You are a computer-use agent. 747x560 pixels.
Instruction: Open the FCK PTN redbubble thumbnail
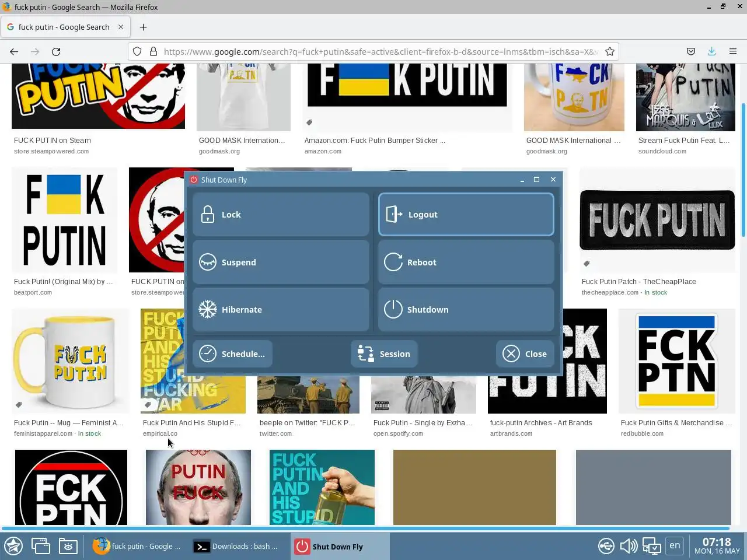(677, 361)
